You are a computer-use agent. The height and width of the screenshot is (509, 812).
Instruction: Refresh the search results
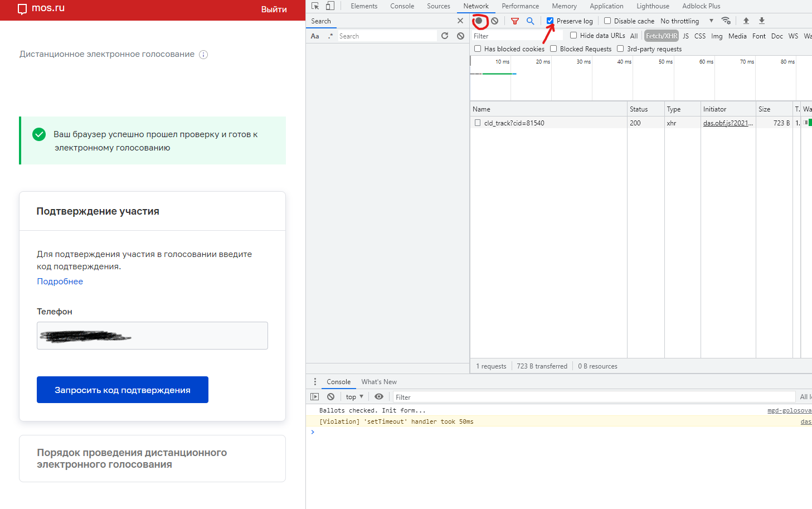pyautogui.click(x=445, y=36)
